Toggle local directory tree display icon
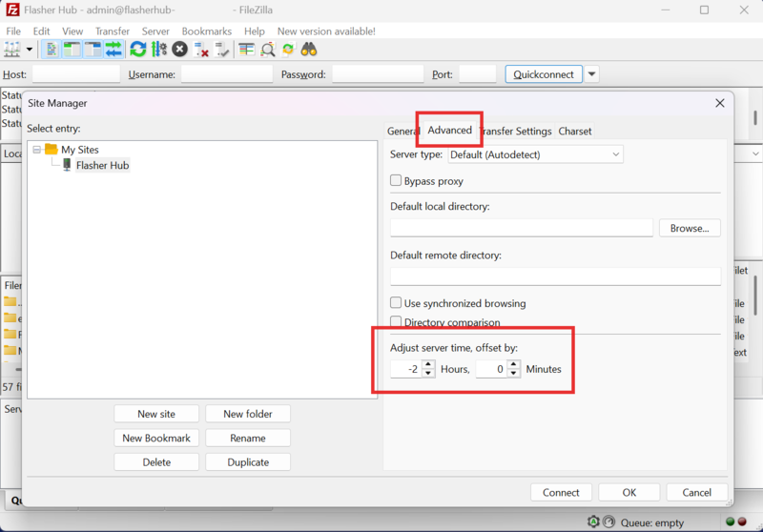Image resolution: width=763 pixels, height=532 pixels. coord(72,50)
